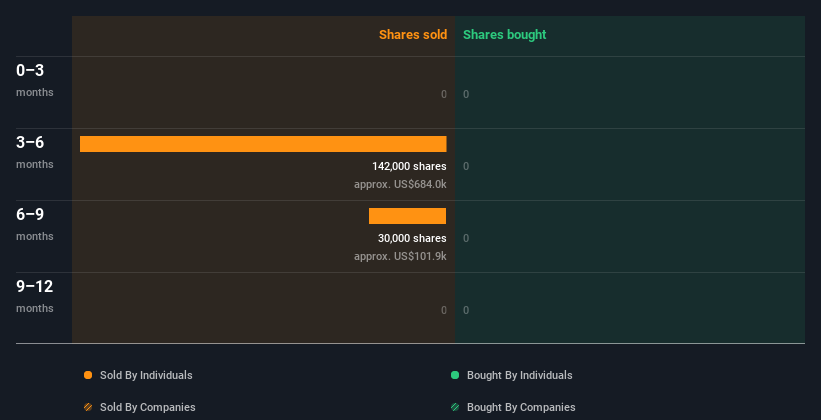The width and height of the screenshot is (821, 420).
Task: Click the orange Sold By Individuals legend dot
Action: pos(88,375)
